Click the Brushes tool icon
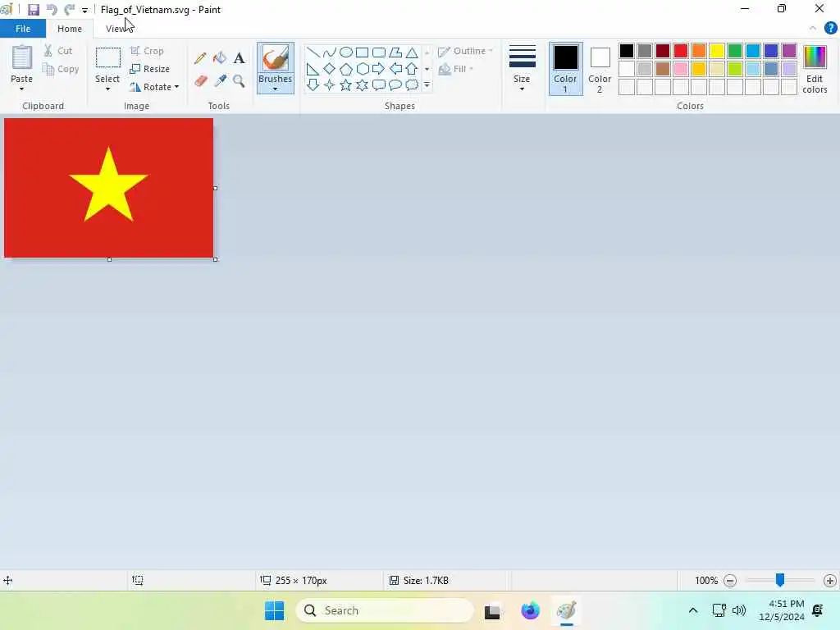The image size is (840, 630). pyautogui.click(x=276, y=58)
